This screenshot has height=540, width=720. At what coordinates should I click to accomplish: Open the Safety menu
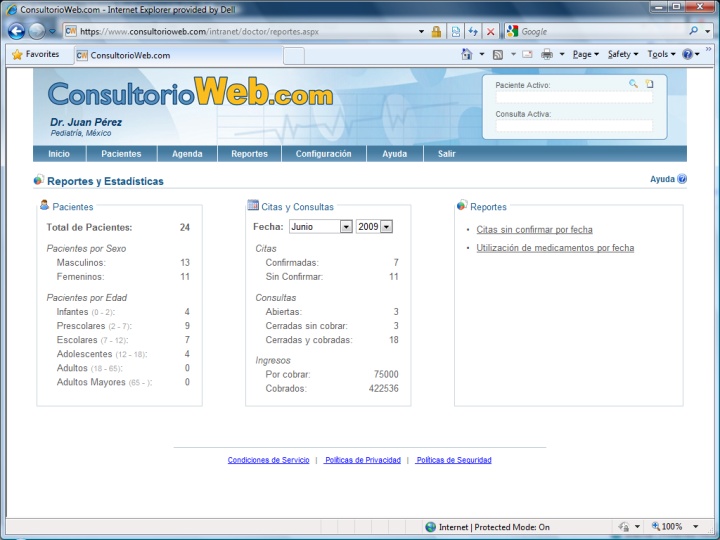(x=623, y=54)
